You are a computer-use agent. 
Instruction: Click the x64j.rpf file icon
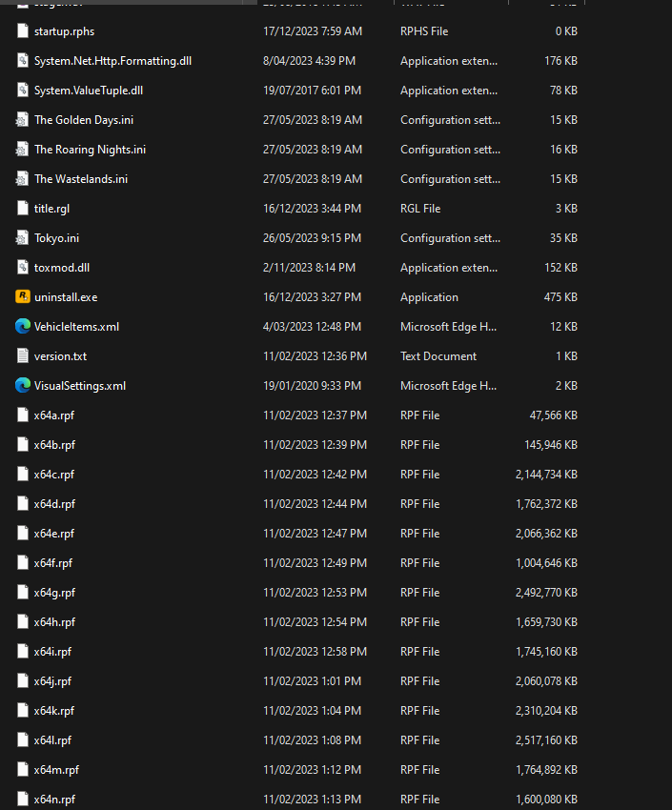point(23,680)
